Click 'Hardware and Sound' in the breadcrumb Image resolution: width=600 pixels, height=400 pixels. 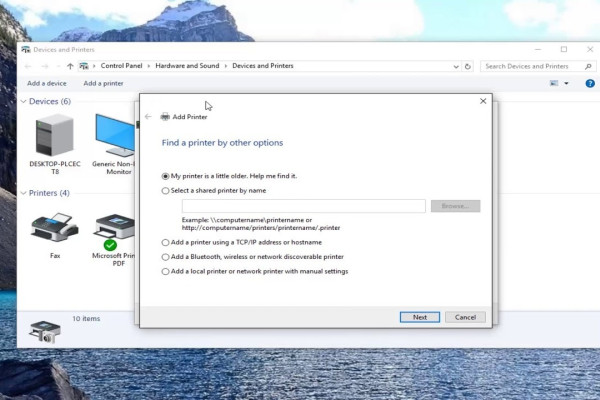(x=188, y=66)
